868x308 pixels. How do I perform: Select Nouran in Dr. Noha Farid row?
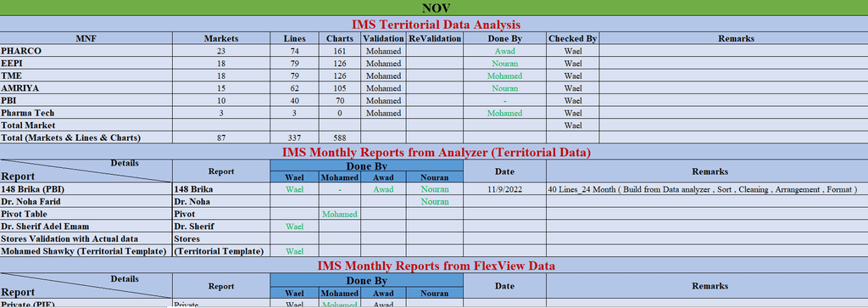click(435, 201)
